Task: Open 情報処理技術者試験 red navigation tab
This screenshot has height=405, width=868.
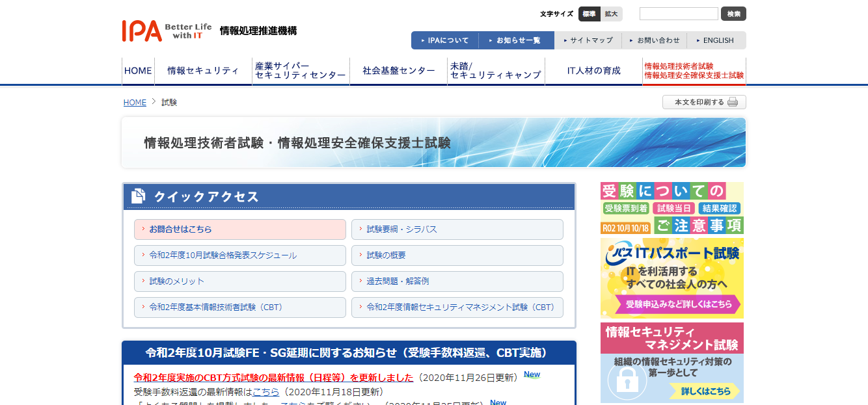Action: (694, 71)
